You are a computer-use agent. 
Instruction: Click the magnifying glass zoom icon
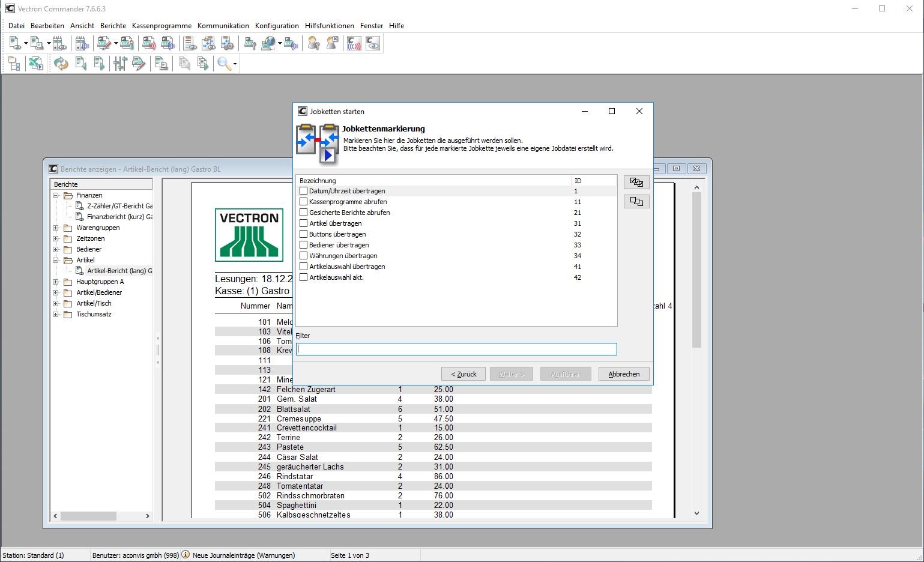[x=223, y=64]
